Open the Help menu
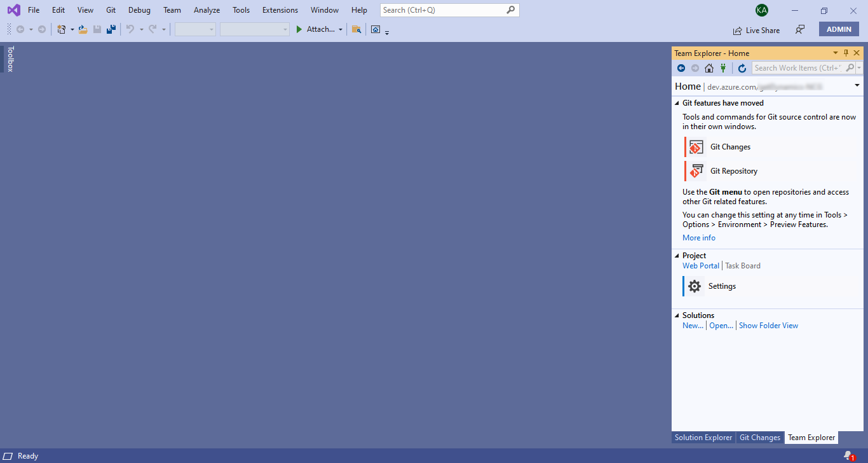 (359, 10)
